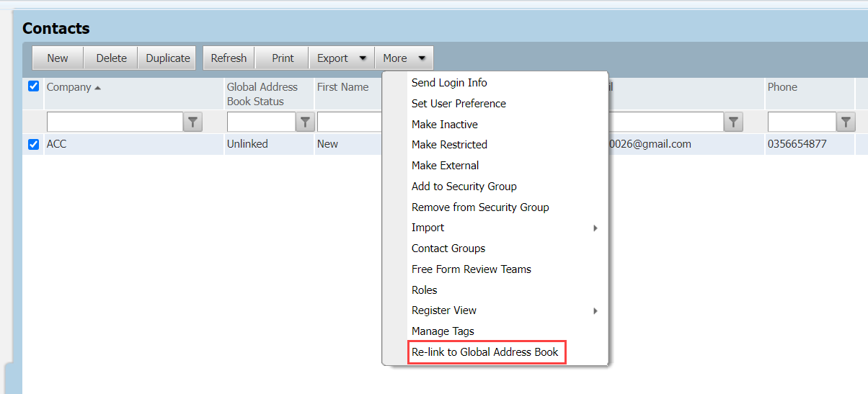This screenshot has width=868, height=394.
Task: Click the New contact button
Action: [58, 58]
